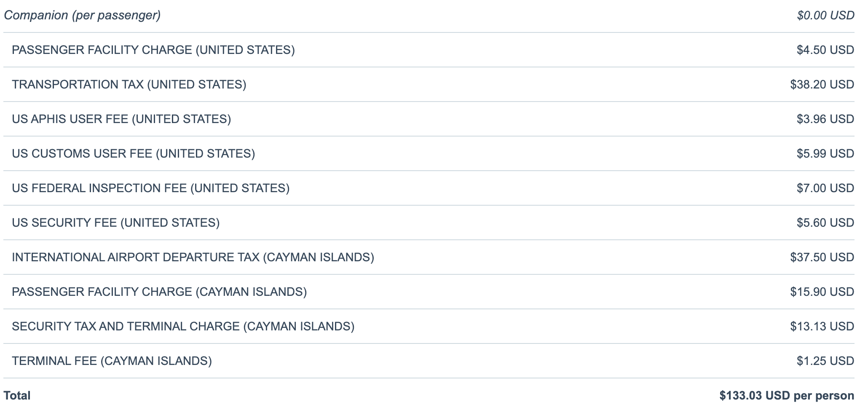Click the Terminal Fee (Cayman Islands) label
The height and width of the screenshot is (413, 868).
coord(112,361)
